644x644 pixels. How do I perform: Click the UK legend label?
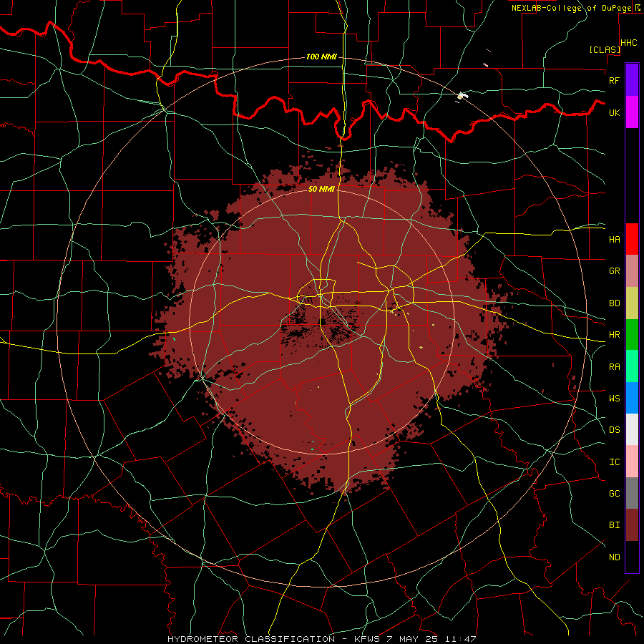click(x=614, y=112)
